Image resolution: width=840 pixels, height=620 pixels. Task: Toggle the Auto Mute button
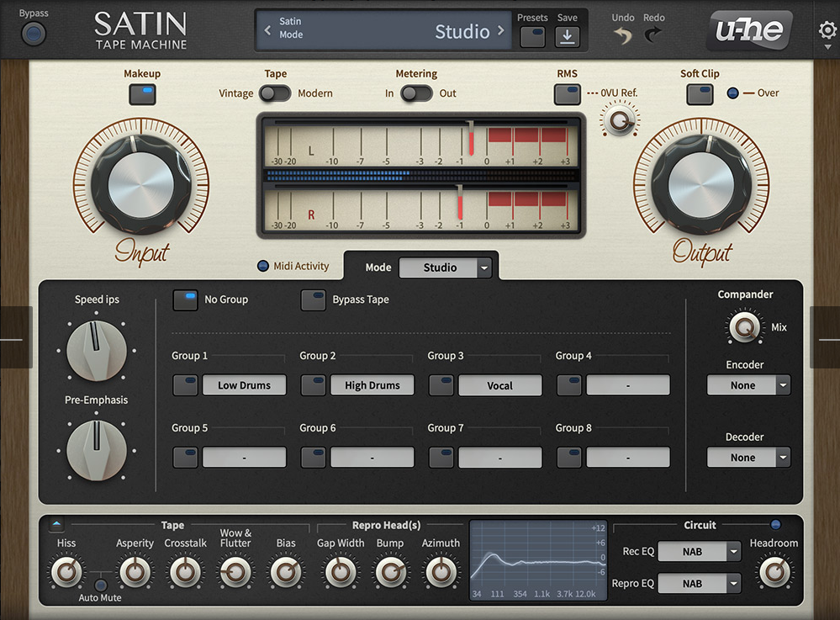point(100,586)
